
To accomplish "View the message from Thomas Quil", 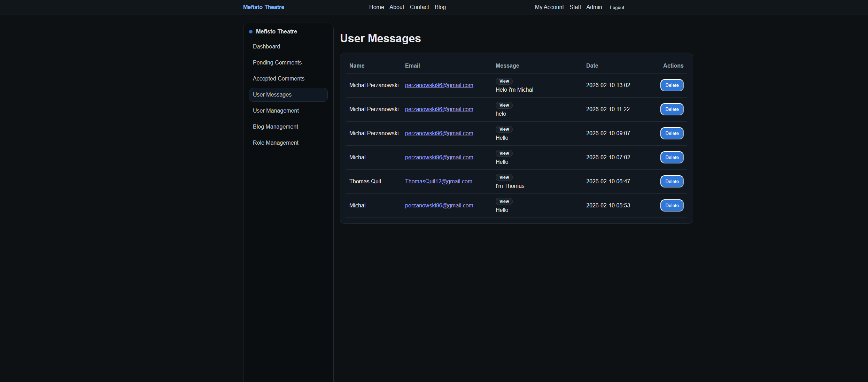I will click(x=504, y=177).
